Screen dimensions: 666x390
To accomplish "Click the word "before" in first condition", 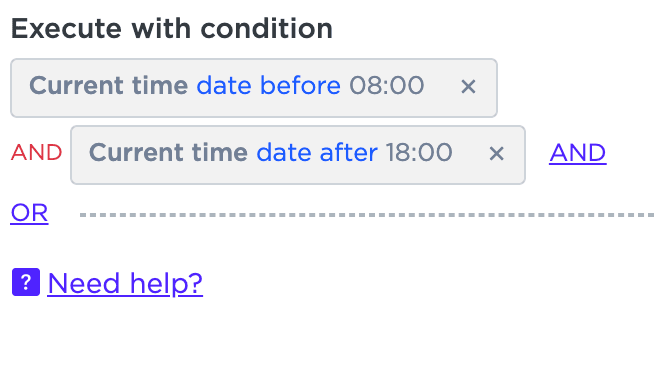I will click(x=300, y=85).
